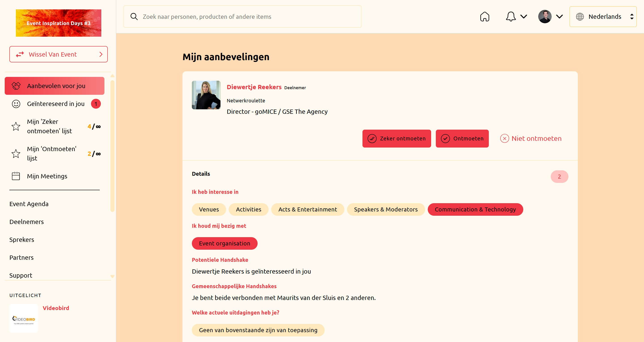The width and height of the screenshot is (644, 342).
Task: Click the smiley icon for Geïnteresseerd in jou
Action: 16,104
